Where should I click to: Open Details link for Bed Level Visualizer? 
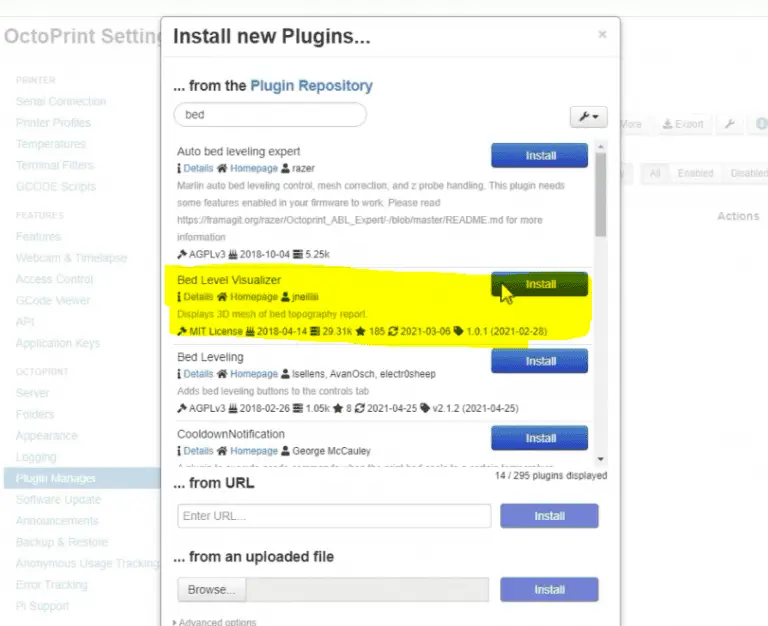click(198, 297)
